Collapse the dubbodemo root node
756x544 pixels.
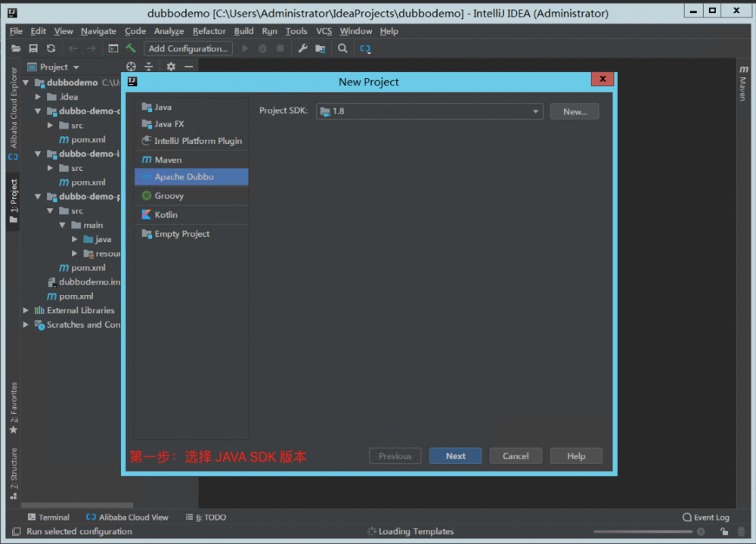coord(26,82)
